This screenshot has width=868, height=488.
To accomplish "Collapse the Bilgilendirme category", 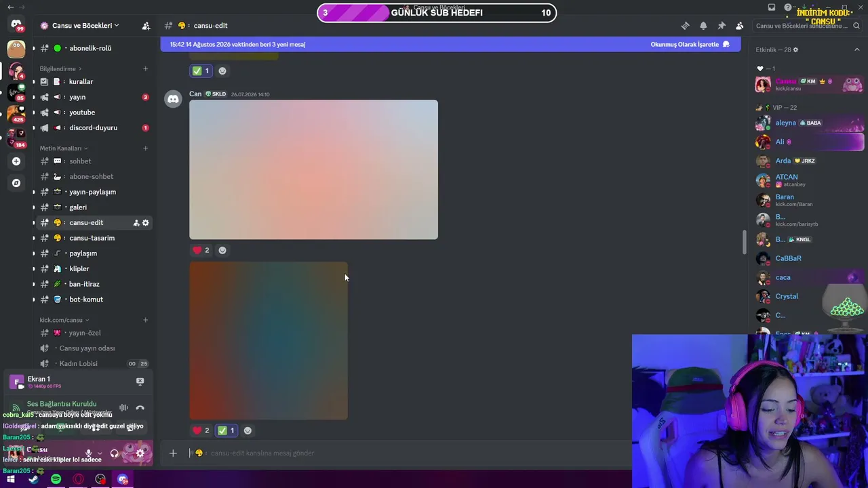I will 60,68.
